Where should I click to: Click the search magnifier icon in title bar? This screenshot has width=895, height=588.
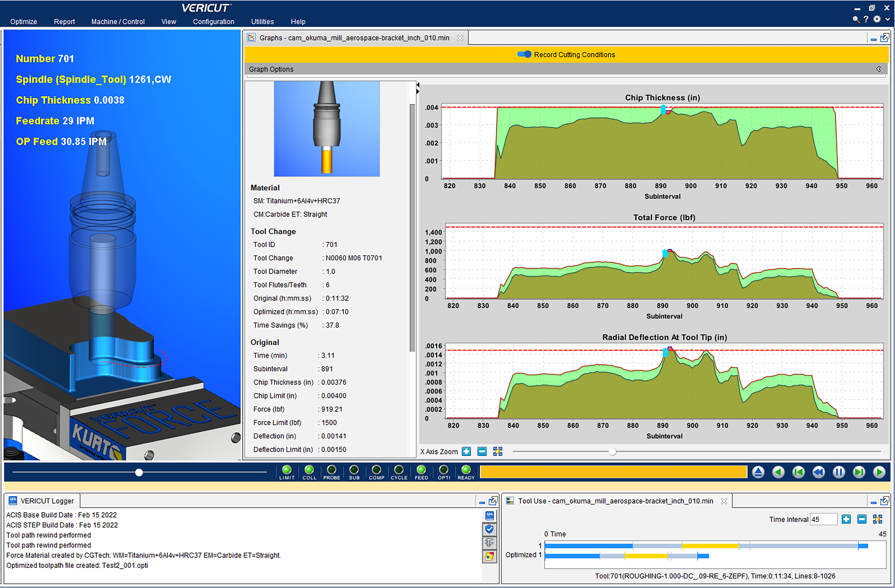pyautogui.click(x=856, y=19)
